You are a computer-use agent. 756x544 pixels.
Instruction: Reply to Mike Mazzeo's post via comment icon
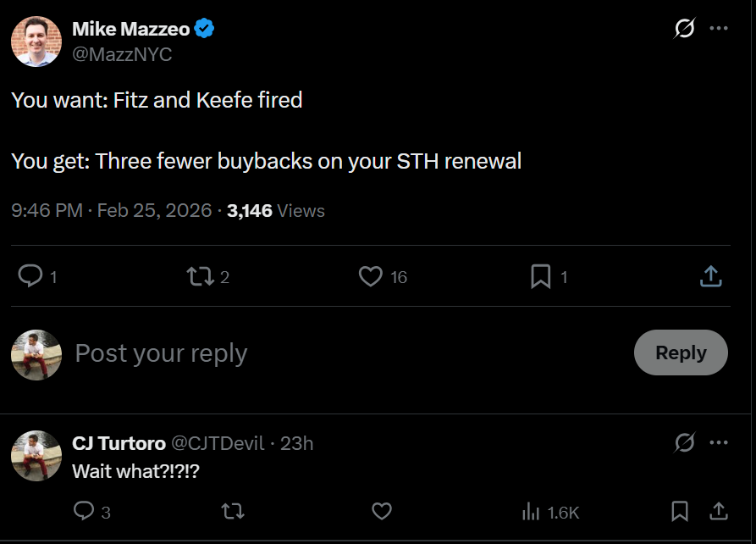[31, 276]
